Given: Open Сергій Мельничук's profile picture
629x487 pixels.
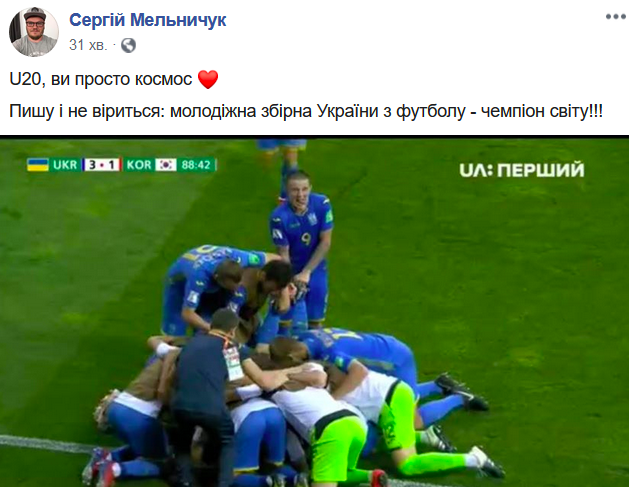Looking at the screenshot, I should [34, 32].
